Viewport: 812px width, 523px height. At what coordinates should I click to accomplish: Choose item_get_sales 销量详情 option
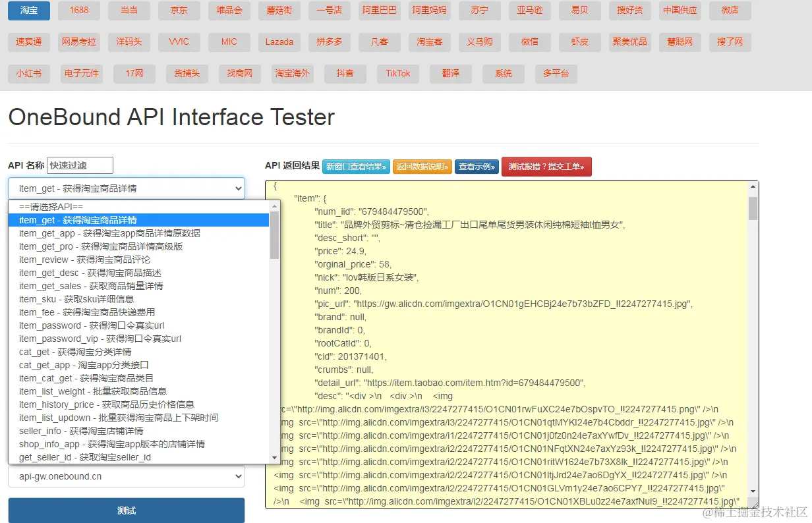pos(139,286)
